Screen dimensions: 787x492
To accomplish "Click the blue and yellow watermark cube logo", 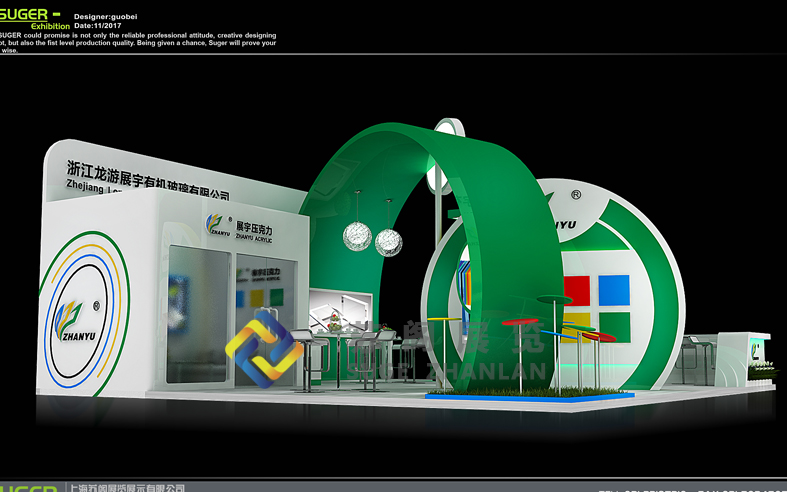I will tap(263, 348).
